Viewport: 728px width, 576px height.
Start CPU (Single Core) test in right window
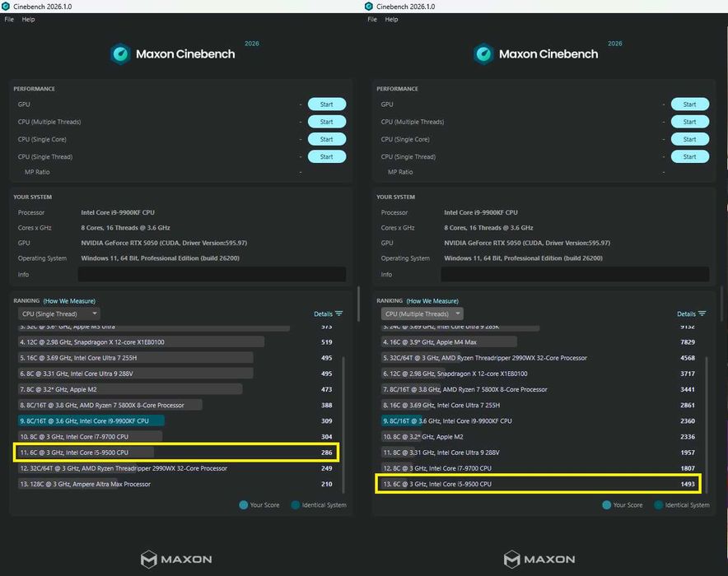(690, 139)
